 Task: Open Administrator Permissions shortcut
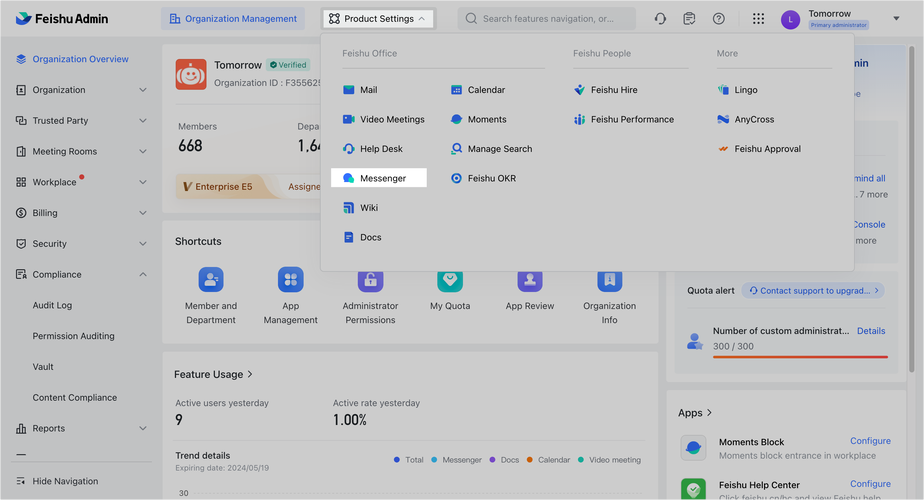[370, 298]
